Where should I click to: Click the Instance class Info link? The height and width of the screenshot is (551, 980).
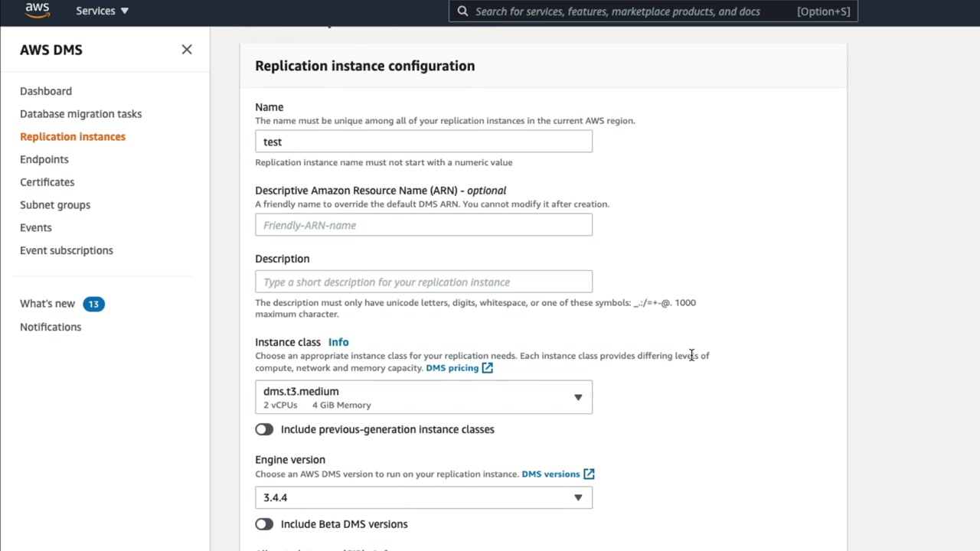click(x=338, y=342)
